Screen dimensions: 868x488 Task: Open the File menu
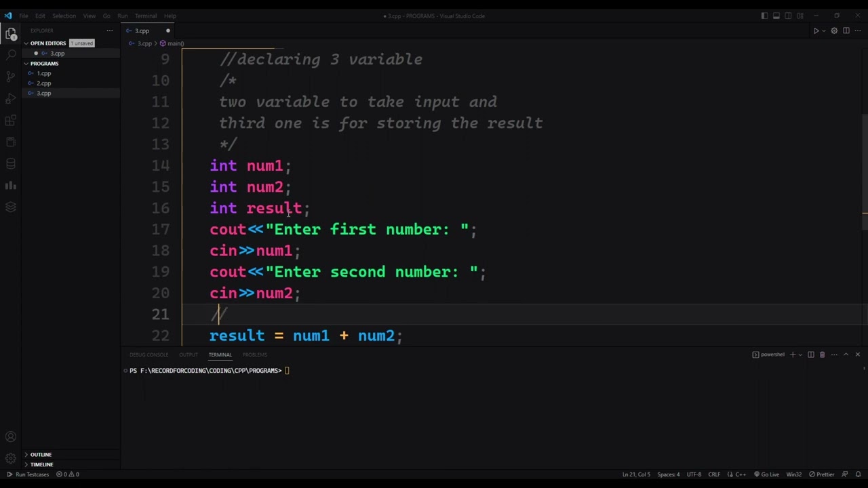coord(23,16)
